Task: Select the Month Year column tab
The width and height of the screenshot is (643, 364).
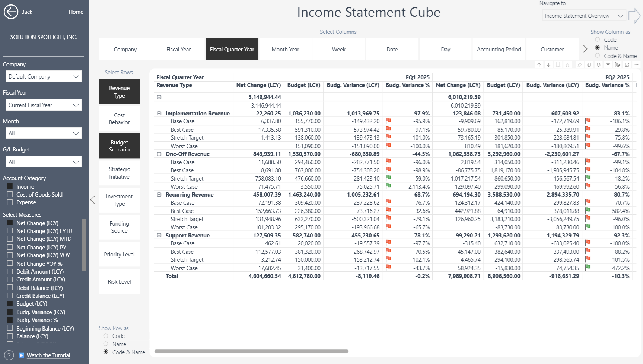Action: pos(285,49)
